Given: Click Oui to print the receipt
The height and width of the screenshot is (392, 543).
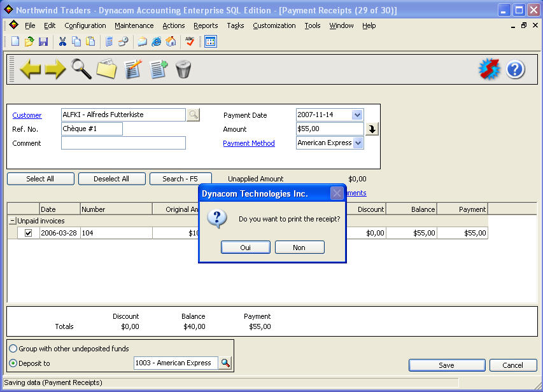Looking at the screenshot, I should (246, 248).
